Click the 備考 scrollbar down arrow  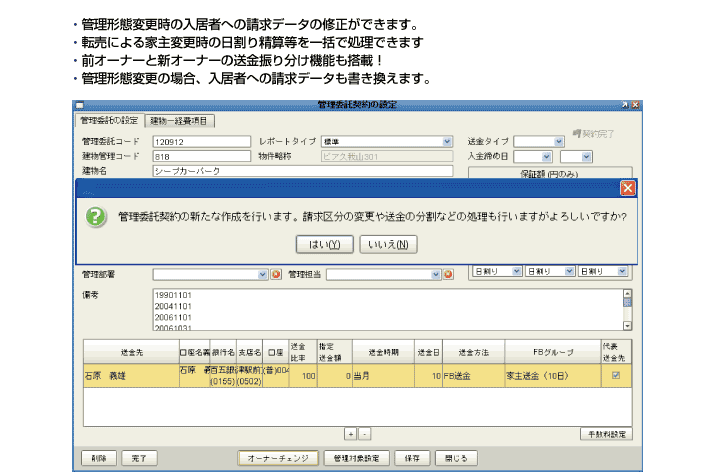(x=628, y=325)
